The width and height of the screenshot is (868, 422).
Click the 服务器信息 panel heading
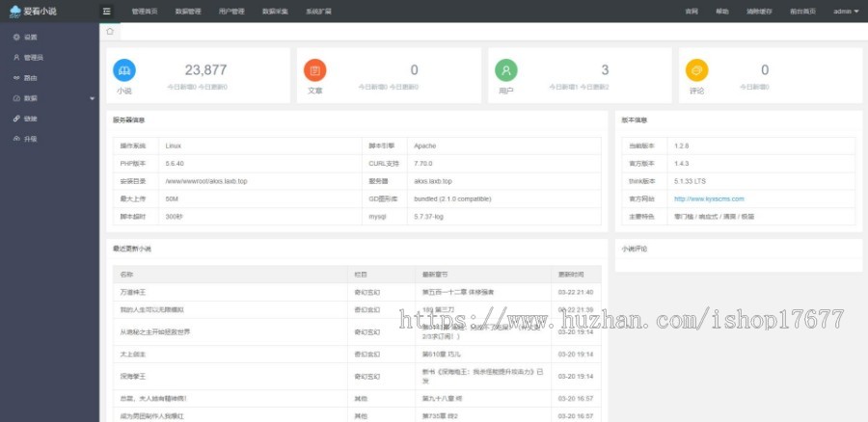click(128, 120)
